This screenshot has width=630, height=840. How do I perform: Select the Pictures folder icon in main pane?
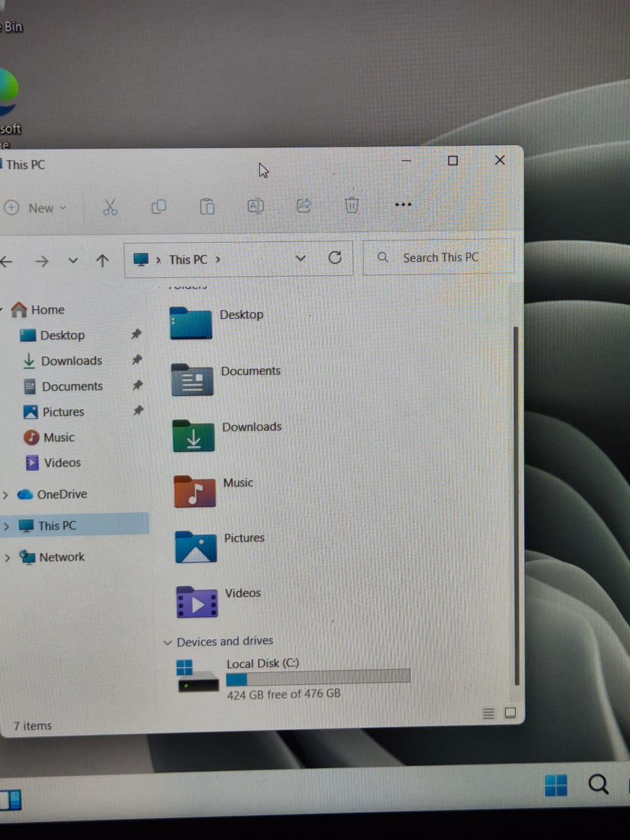(x=196, y=547)
